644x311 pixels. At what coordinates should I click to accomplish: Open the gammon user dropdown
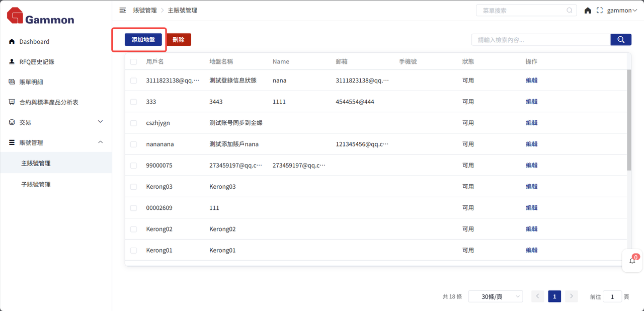[622, 11]
